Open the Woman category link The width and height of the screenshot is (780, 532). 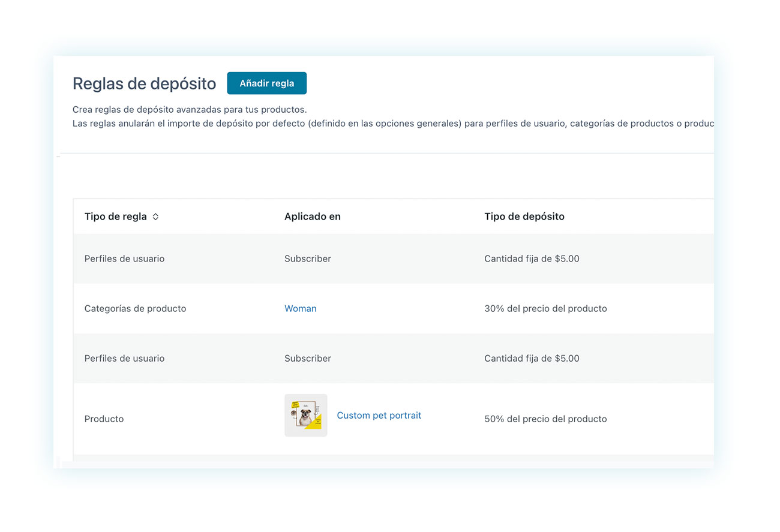[x=300, y=308]
